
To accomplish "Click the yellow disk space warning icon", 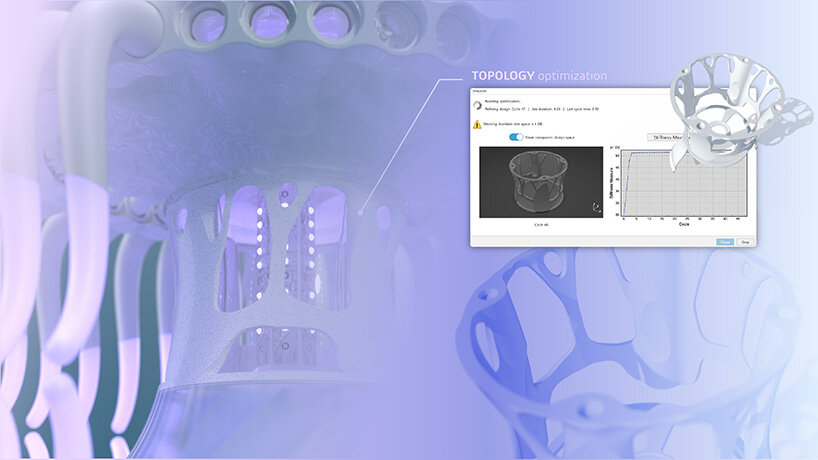I will [x=478, y=124].
